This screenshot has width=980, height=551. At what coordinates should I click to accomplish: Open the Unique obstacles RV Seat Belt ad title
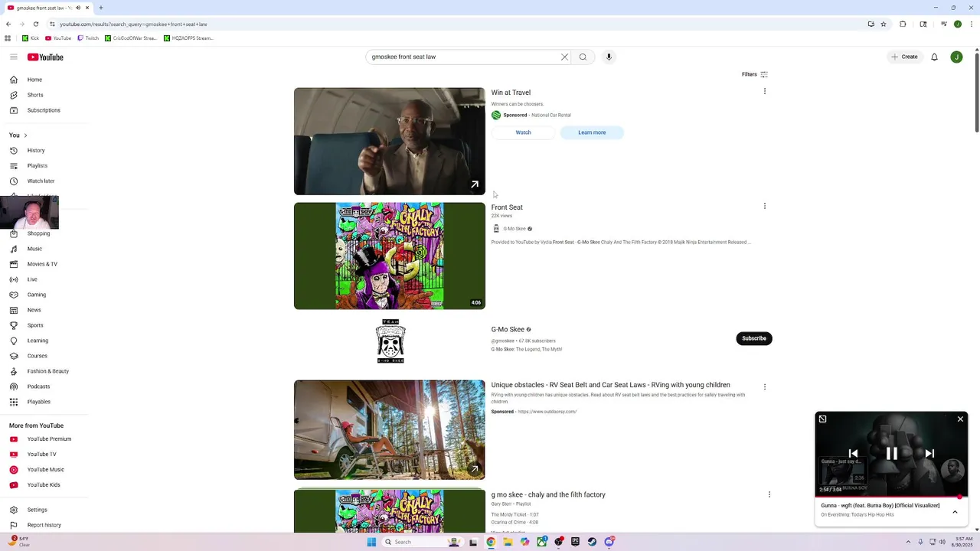(x=610, y=385)
